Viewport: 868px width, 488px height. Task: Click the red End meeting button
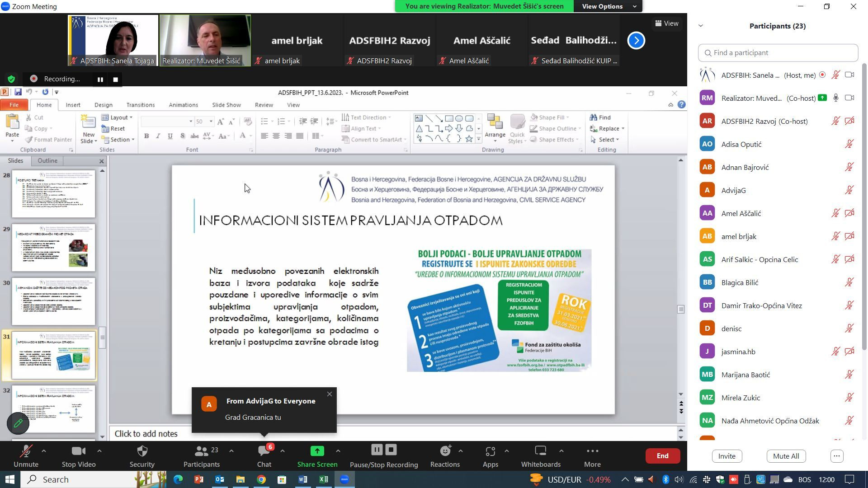click(x=663, y=456)
